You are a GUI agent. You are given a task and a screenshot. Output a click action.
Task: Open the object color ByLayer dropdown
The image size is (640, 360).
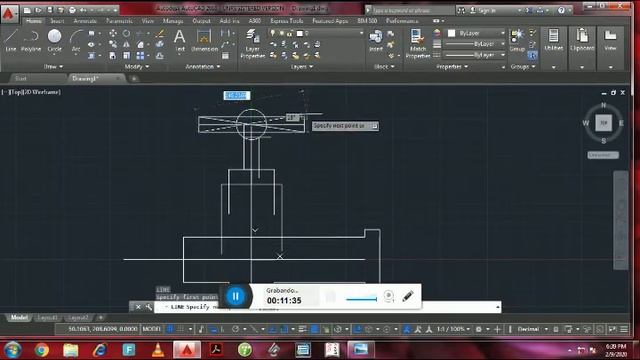coord(476,33)
